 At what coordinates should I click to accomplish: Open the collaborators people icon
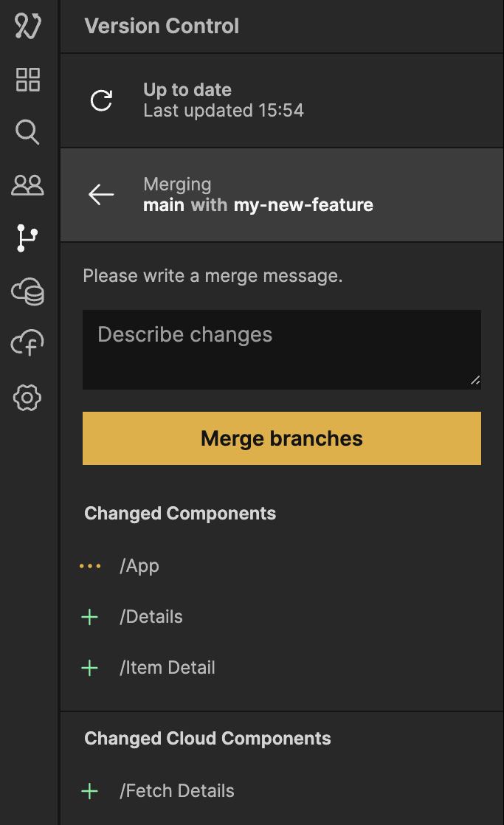tap(28, 185)
